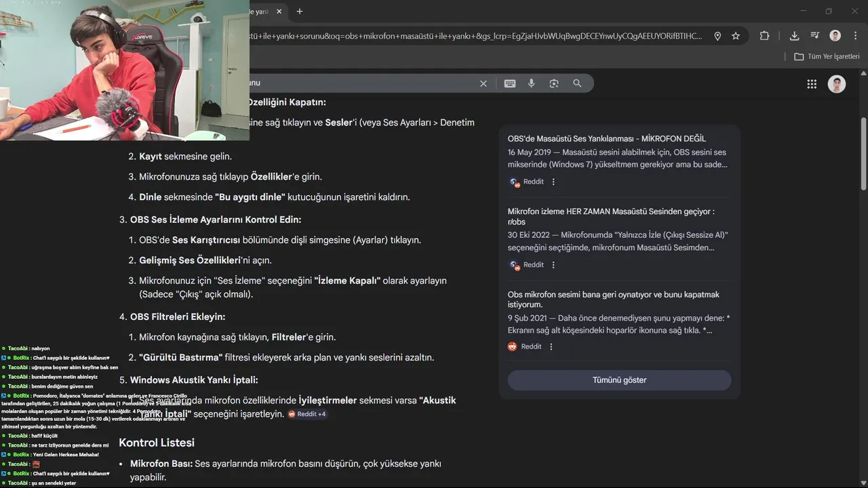Open the Chrome profile avatar in toolbar

(835, 36)
